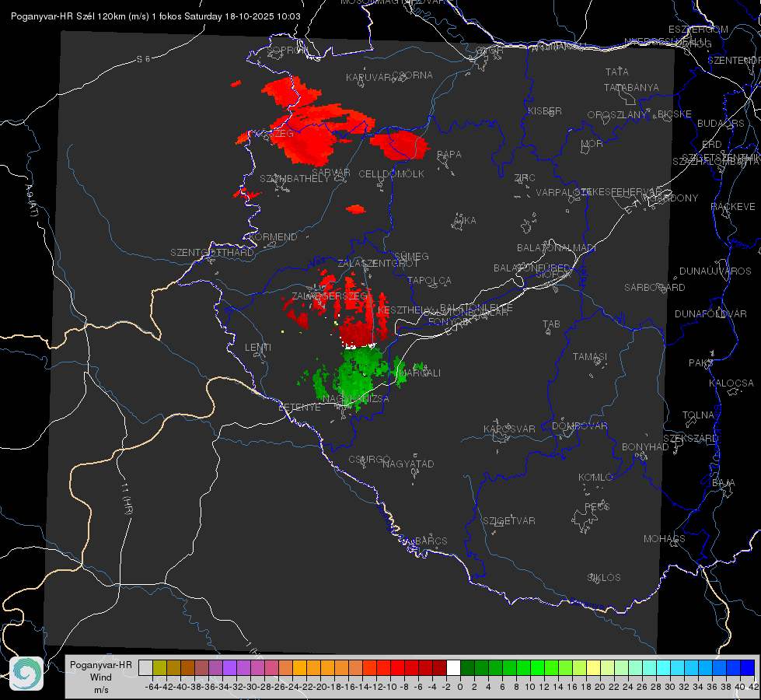Select the BARCS town label

(x=431, y=541)
